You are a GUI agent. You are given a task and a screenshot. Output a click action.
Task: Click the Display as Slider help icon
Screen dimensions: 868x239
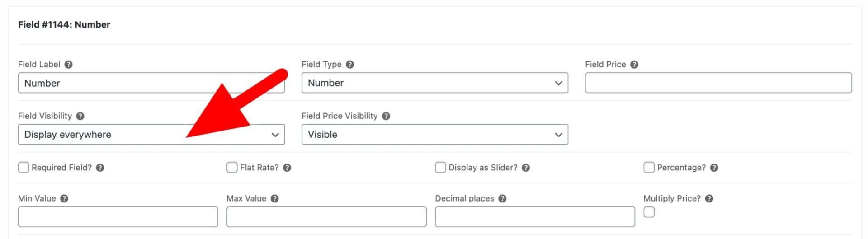click(526, 168)
